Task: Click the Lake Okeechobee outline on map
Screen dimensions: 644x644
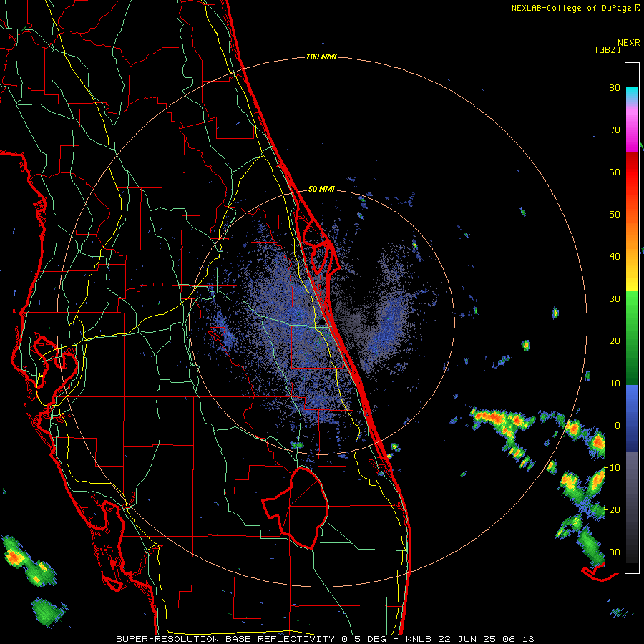Action: click(x=296, y=507)
